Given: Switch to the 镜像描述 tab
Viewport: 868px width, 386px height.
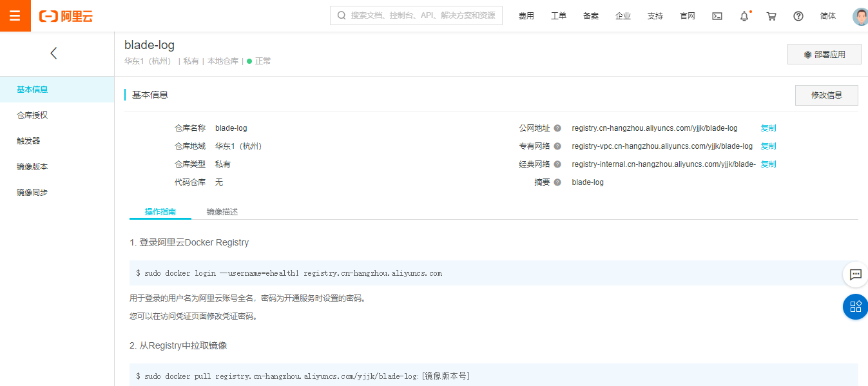Looking at the screenshot, I should click(x=222, y=211).
